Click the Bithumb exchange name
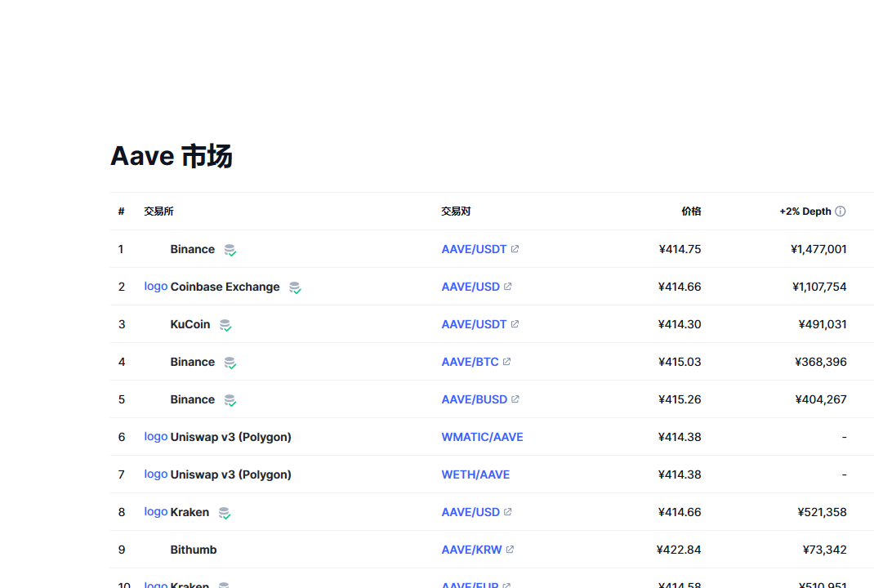Viewport: 874px width, 588px height. click(194, 550)
